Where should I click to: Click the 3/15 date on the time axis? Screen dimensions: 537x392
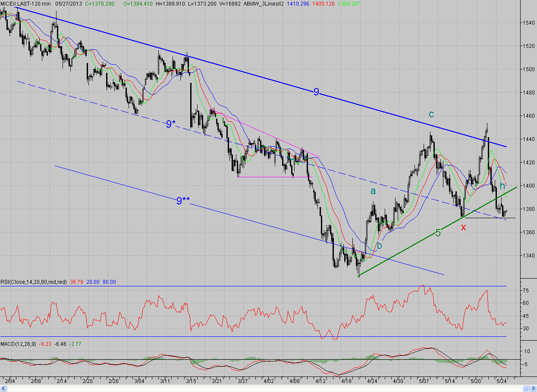191,381
